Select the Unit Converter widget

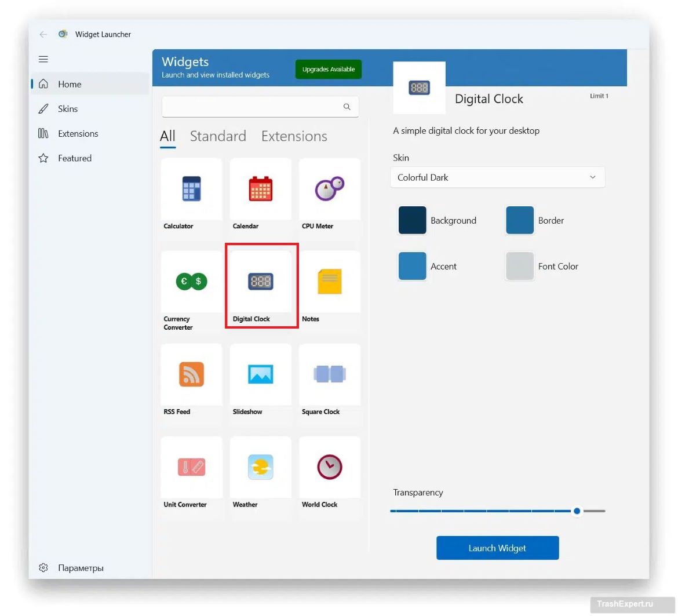pyautogui.click(x=191, y=467)
